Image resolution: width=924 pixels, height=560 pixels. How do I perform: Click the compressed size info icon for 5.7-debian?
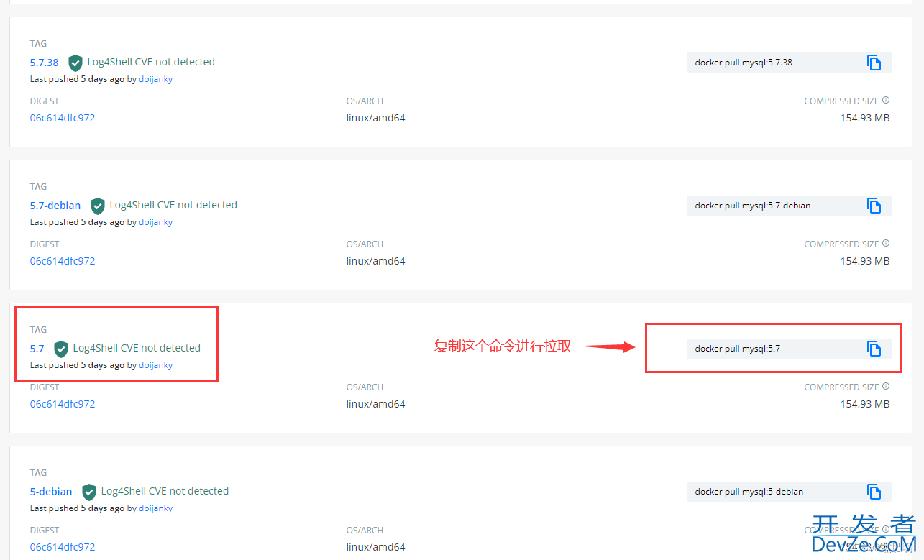point(886,244)
